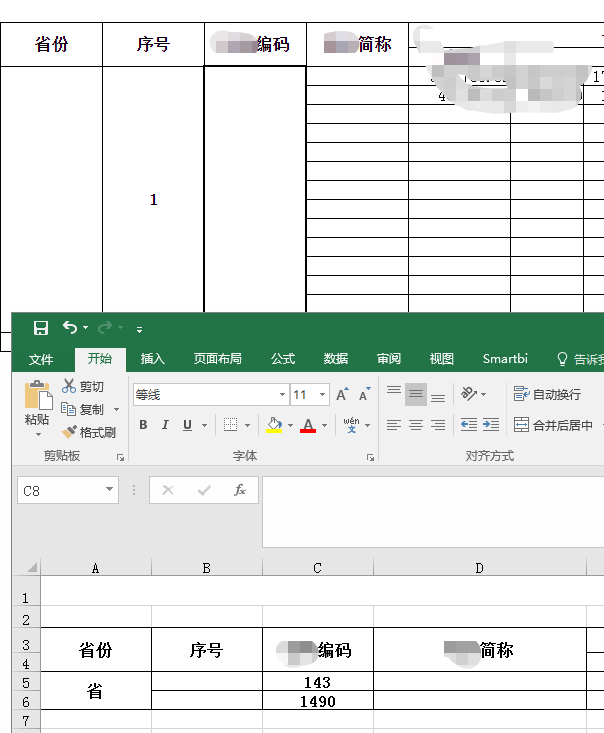604x733 pixels.
Task: Apply the yellow fill color
Action: point(274,425)
